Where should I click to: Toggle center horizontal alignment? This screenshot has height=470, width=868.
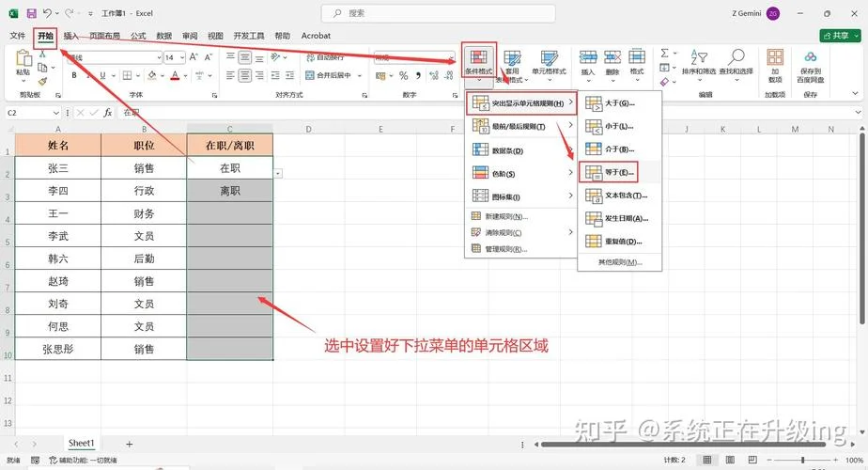point(244,75)
